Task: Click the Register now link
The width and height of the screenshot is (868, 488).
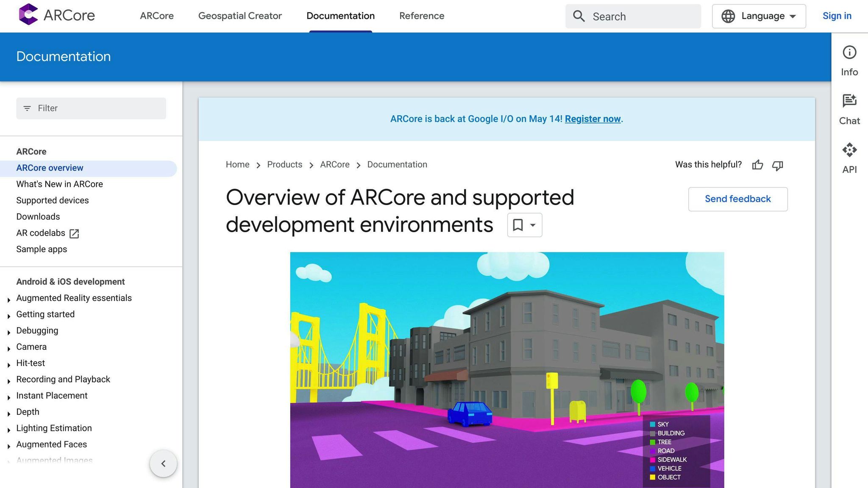Action: (593, 119)
